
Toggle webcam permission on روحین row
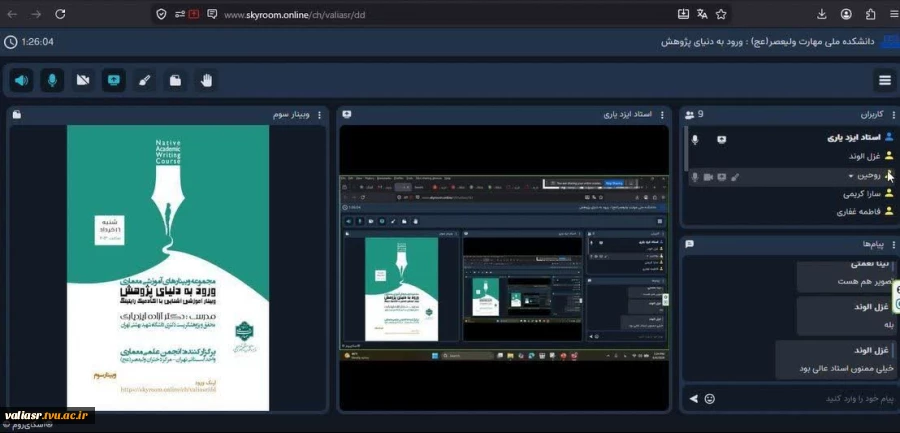(708, 177)
